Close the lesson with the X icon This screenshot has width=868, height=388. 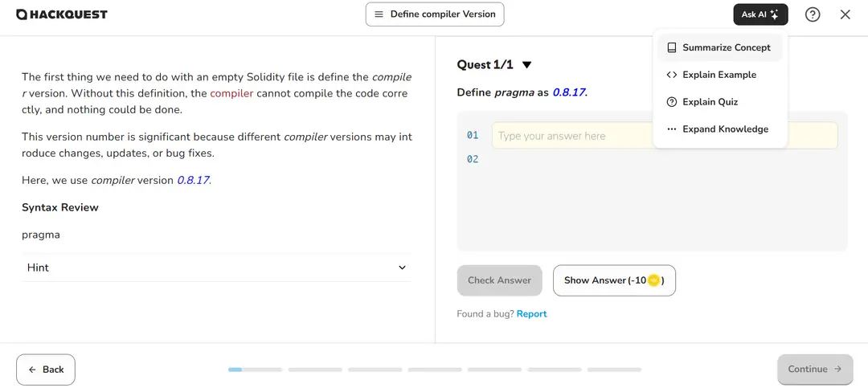[x=845, y=14]
